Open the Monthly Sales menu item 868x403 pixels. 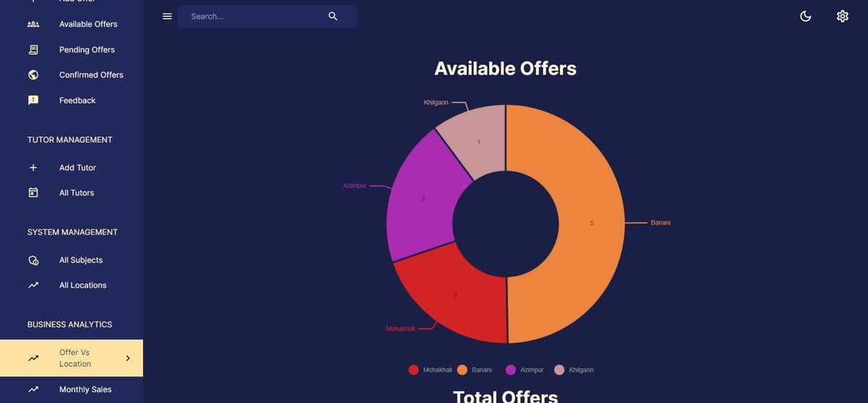pyautogui.click(x=72, y=389)
